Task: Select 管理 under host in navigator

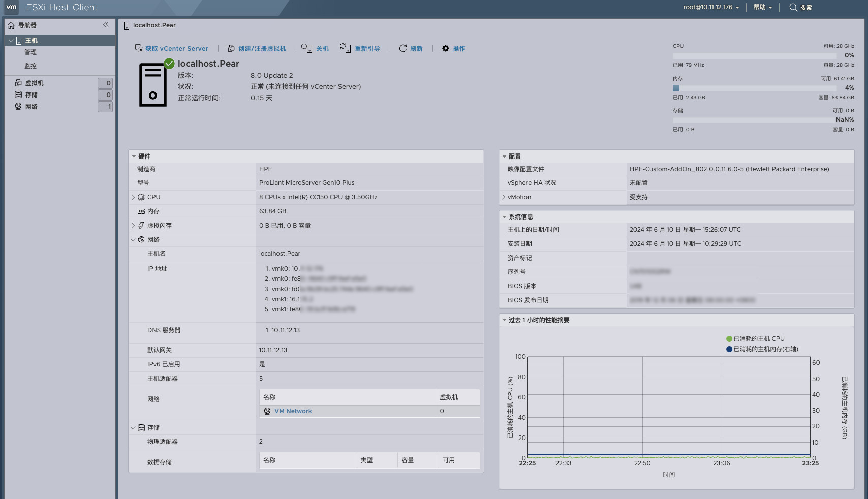Action: point(30,52)
